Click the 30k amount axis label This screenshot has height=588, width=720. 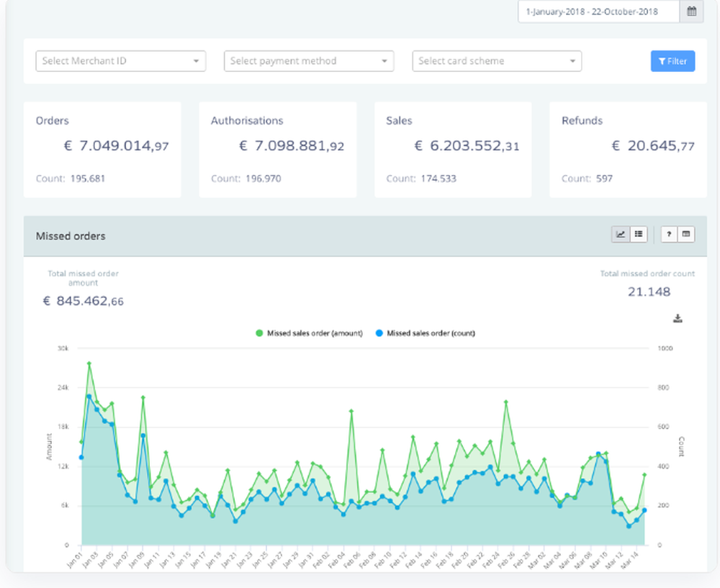(63, 348)
